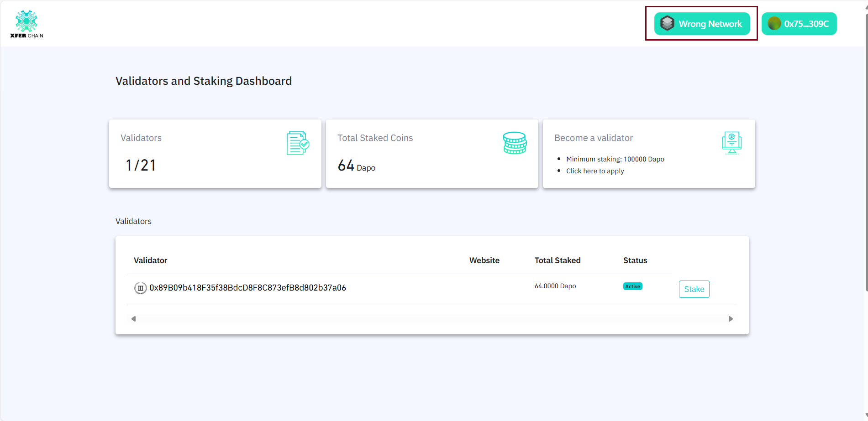The image size is (868, 421).
Task: Select the layers icon inside Wrong Network button
Action: pos(667,23)
